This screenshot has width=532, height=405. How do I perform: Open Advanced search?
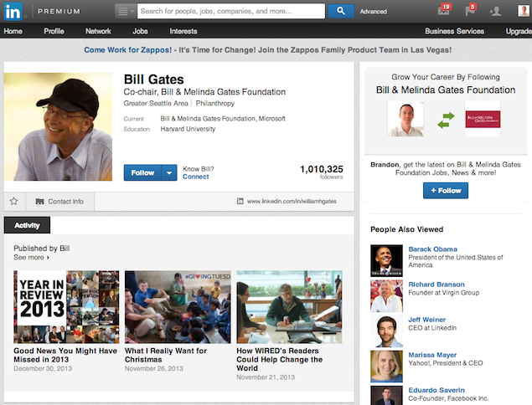pos(373,12)
